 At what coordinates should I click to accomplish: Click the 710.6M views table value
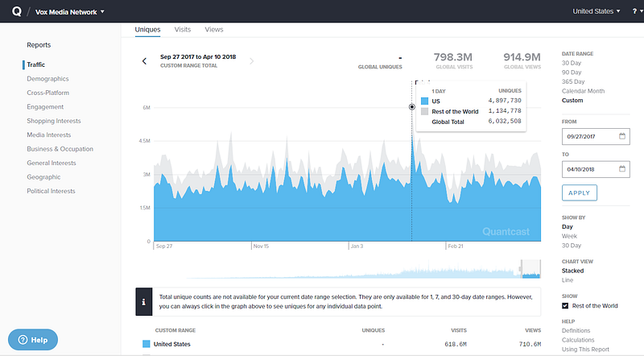click(530, 344)
